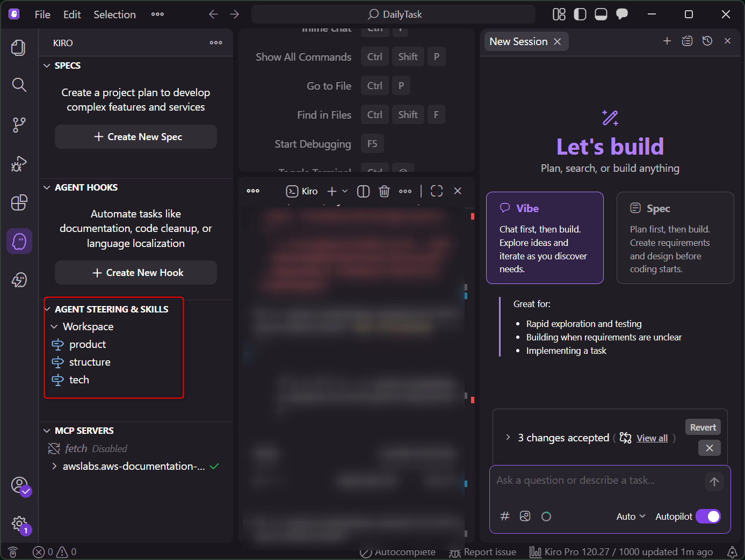Image resolution: width=745 pixels, height=560 pixels.
Task: Open the ghost-with-lightning-bolt view in the activity bar
Action: [x=19, y=280]
